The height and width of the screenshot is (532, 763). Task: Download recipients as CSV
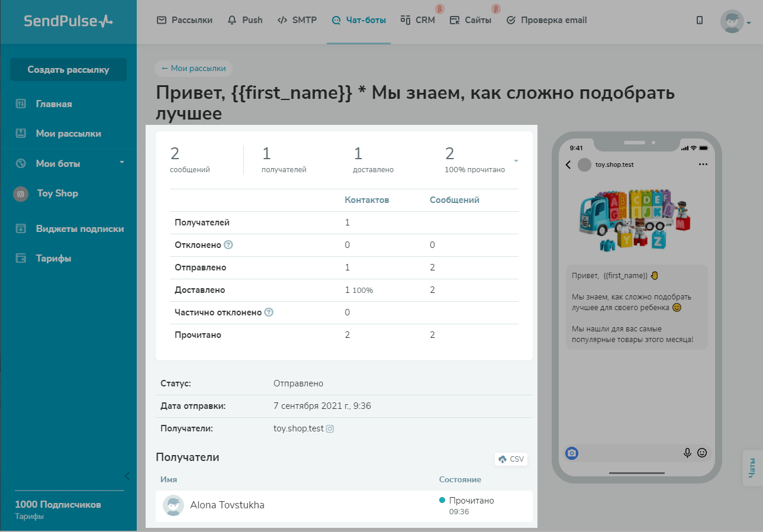coord(511,459)
